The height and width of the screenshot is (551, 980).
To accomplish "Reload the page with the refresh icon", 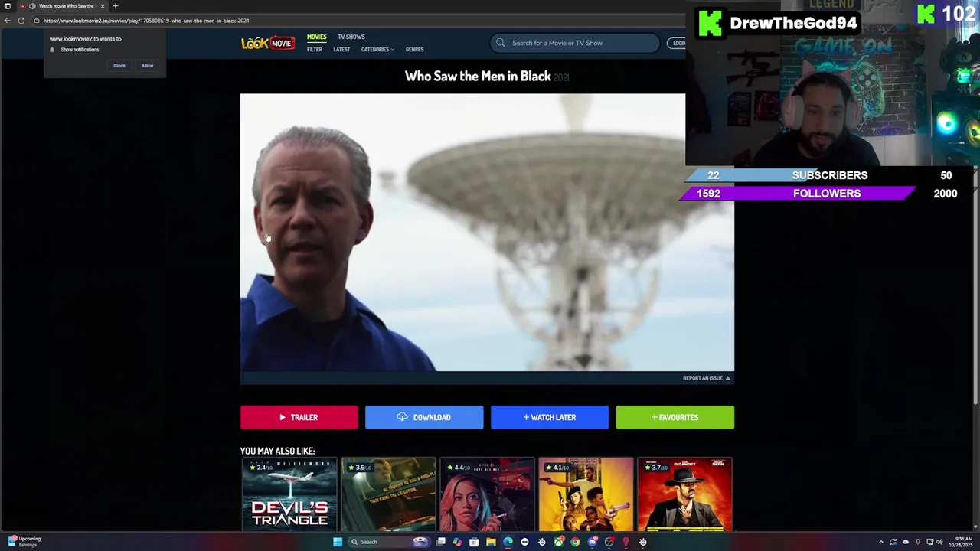I will point(21,21).
